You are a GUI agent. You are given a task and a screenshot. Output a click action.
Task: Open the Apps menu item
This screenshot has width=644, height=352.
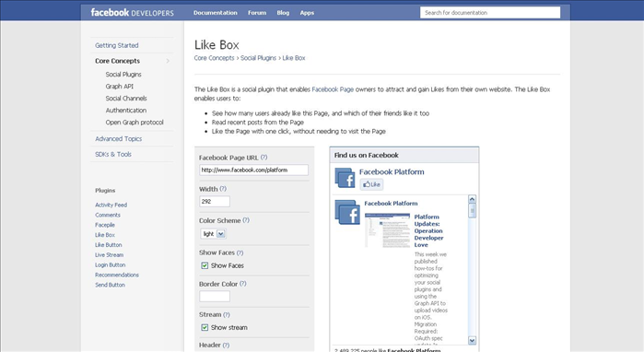click(307, 13)
